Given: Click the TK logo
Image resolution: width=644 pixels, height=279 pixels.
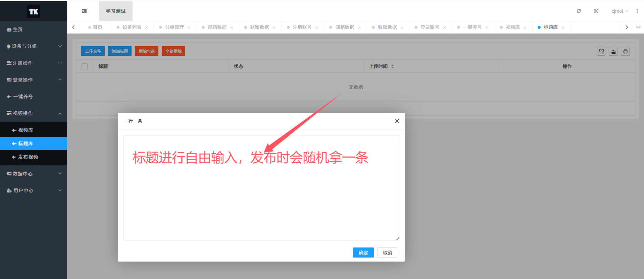Looking at the screenshot, I should coord(34,11).
